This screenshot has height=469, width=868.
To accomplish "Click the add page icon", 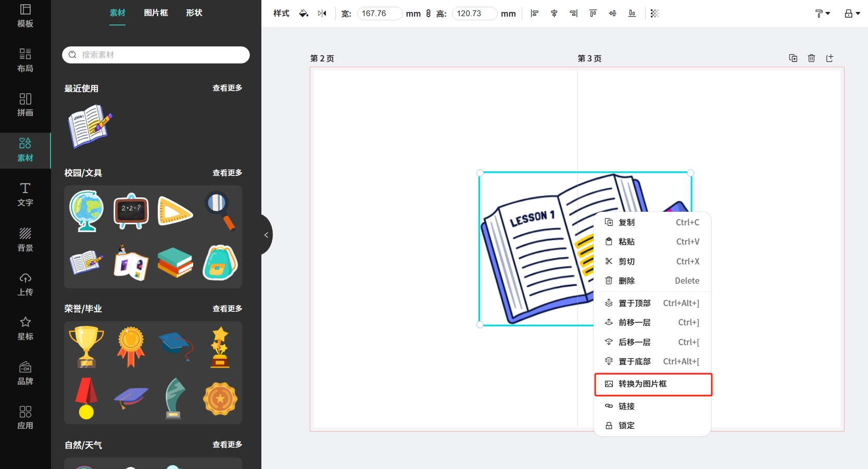I will tap(829, 58).
